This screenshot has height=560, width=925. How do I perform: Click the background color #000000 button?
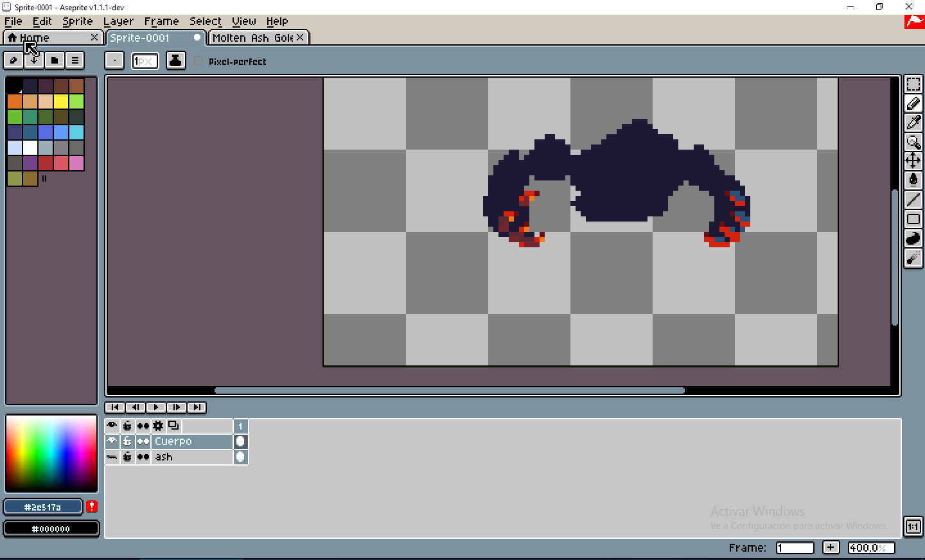51,529
